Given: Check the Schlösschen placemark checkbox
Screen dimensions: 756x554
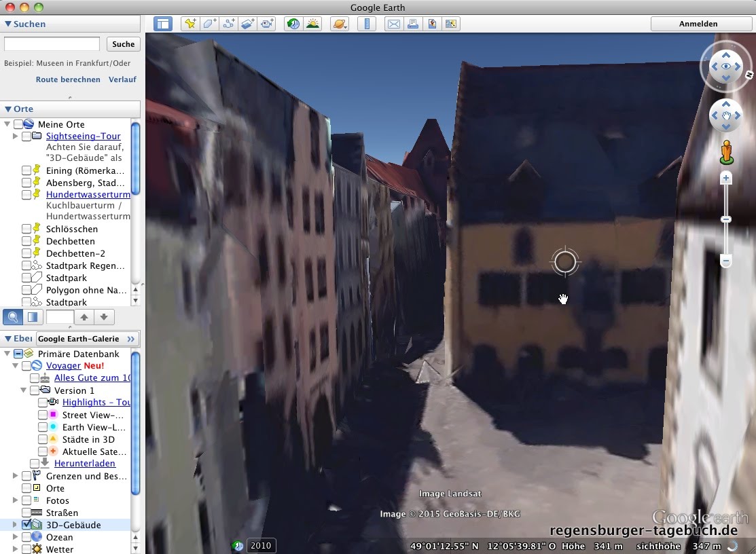Looking at the screenshot, I should [26, 229].
